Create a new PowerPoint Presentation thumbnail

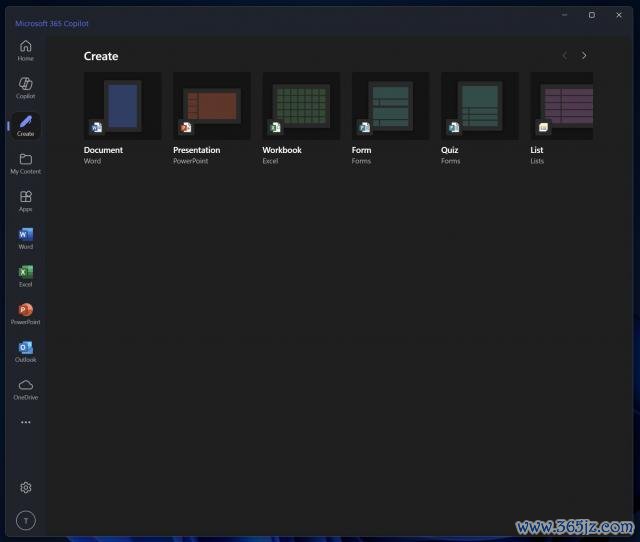[x=212, y=106]
